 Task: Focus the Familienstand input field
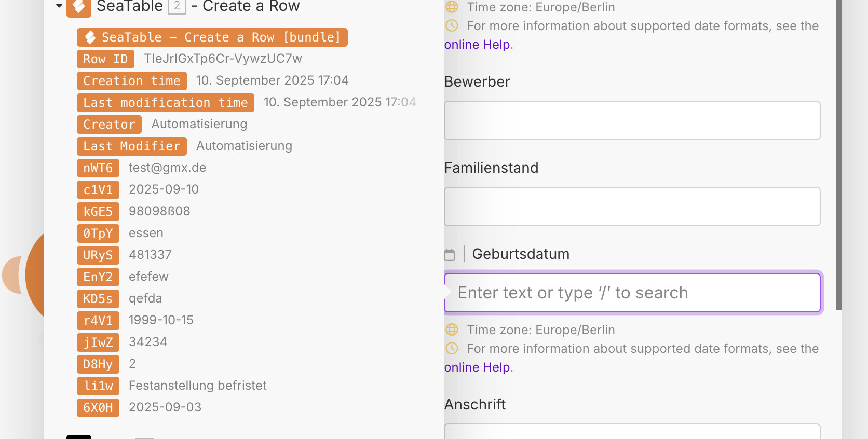click(x=632, y=207)
